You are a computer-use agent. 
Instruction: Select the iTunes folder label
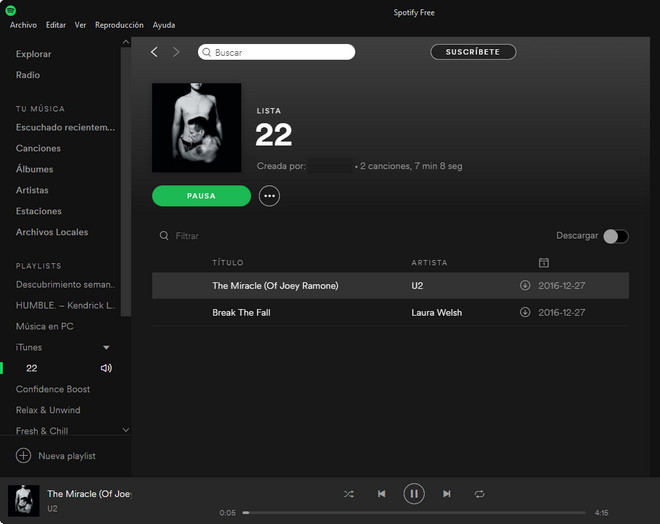click(29, 347)
